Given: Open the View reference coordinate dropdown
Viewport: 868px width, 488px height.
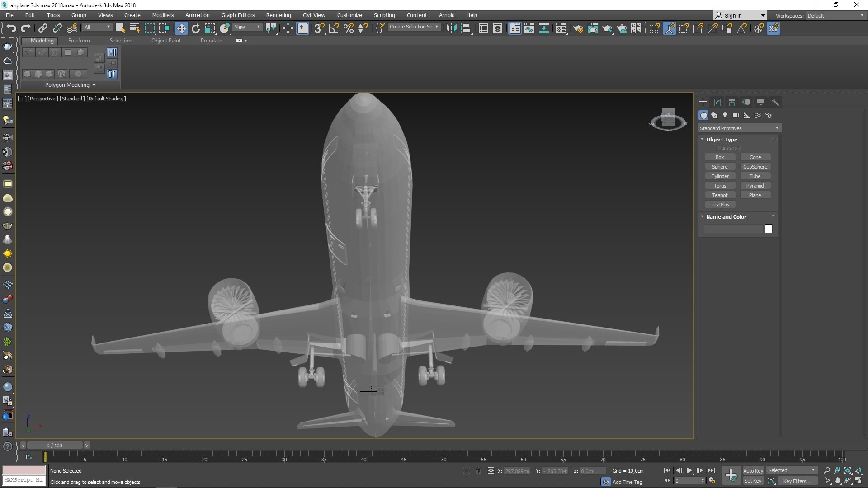Looking at the screenshot, I should pos(247,27).
